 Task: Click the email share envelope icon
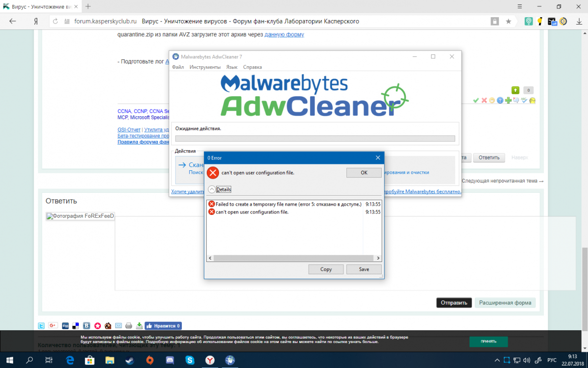pos(118,325)
